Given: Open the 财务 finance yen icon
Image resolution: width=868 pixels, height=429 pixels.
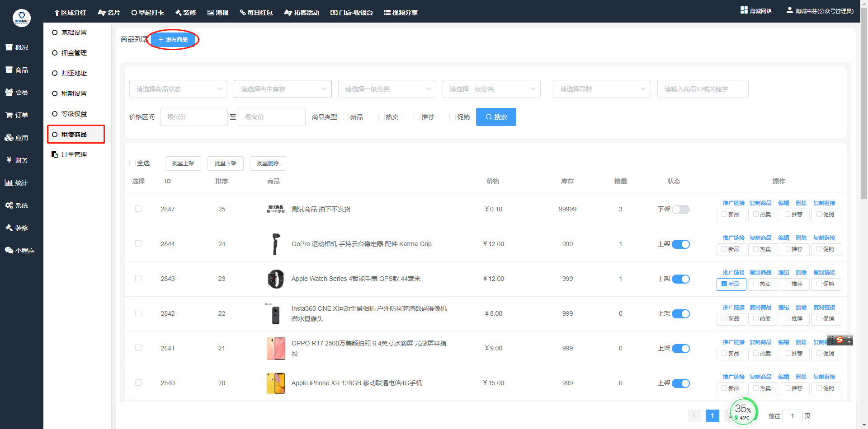Looking at the screenshot, I should coord(9,160).
